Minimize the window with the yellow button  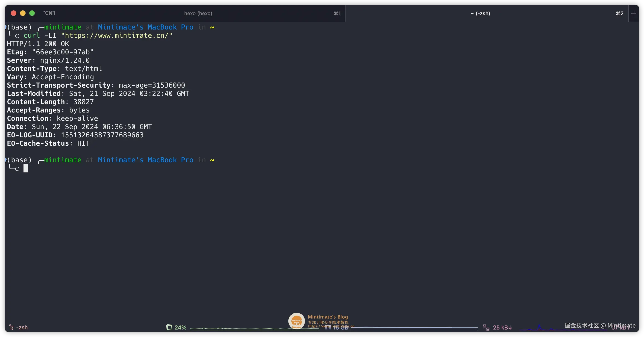tap(23, 13)
